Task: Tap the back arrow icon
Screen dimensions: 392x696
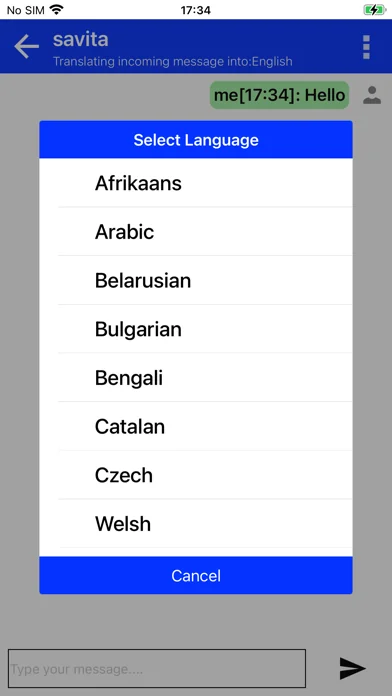Action: 26,46
